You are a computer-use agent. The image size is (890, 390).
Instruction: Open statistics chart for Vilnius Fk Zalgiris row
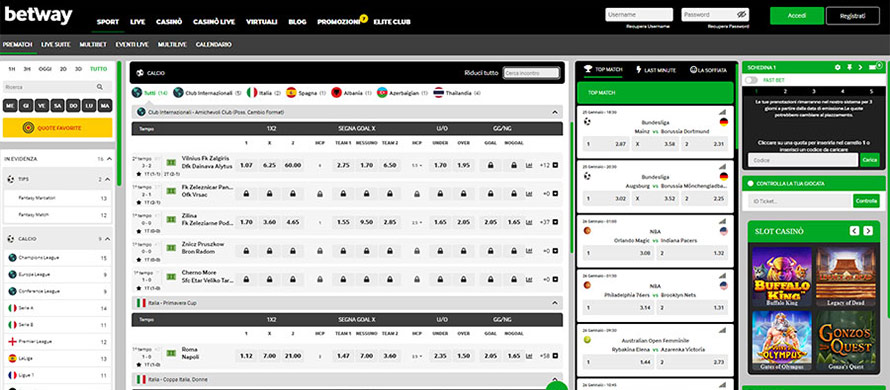[x=530, y=166]
